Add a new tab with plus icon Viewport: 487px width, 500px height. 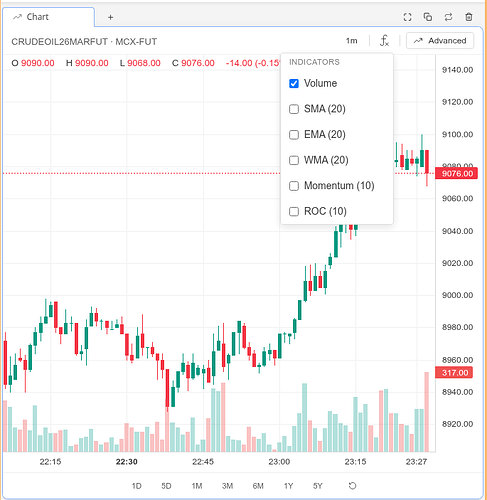[110, 17]
